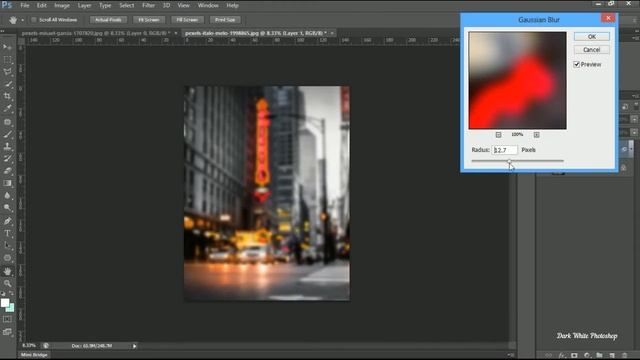Add a layer mask
This screenshot has height=360, width=640.
point(574,356)
